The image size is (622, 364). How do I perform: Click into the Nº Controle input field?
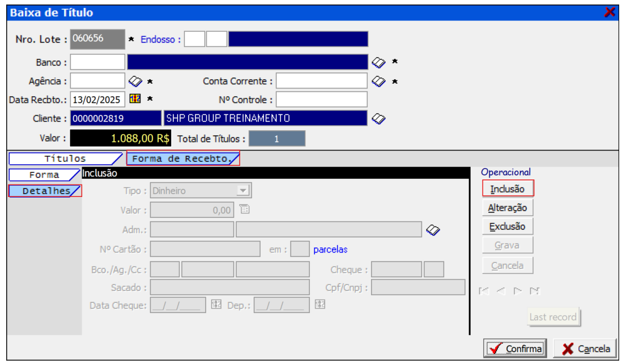tap(321, 100)
